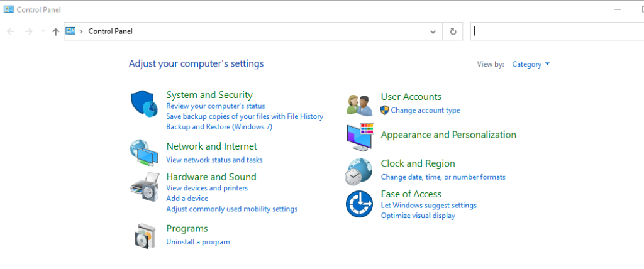This screenshot has height=269, width=644.
Task: Click the Control Panel icon in the address bar
Action: [70, 31]
